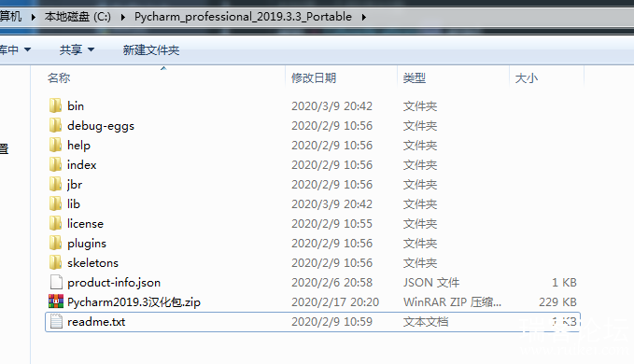Select the bin folder icon
This screenshot has height=364, width=634.
[55, 105]
